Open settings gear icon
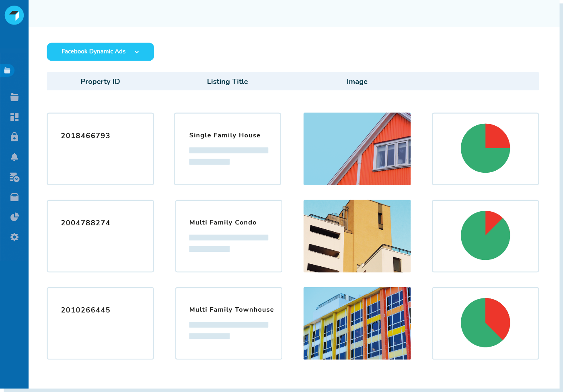The image size is (563, 392). (x=14, y=237)
